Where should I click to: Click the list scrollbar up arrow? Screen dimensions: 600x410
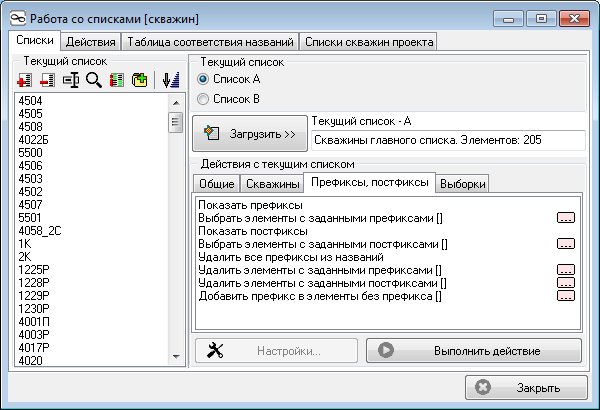pyautogui.click(x=176, y=103)
